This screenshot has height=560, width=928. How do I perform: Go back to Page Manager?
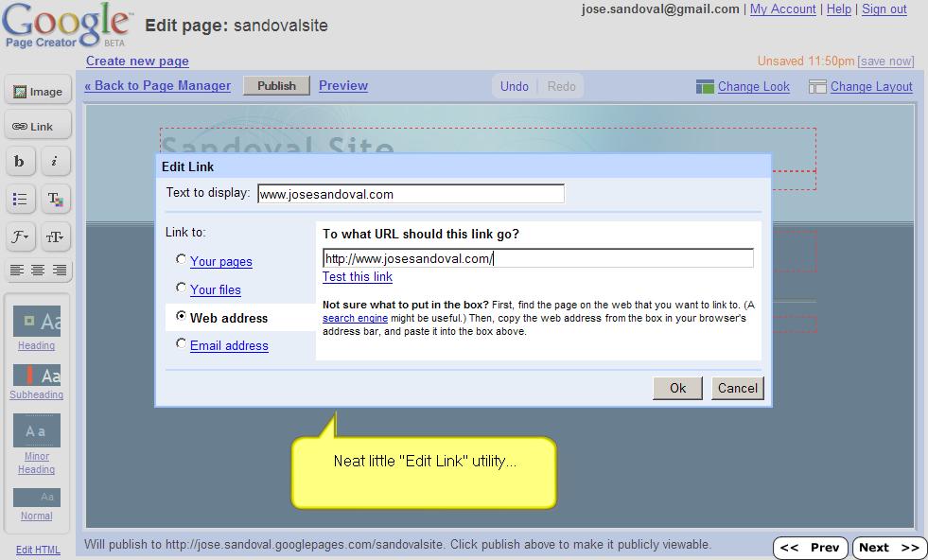157,85
